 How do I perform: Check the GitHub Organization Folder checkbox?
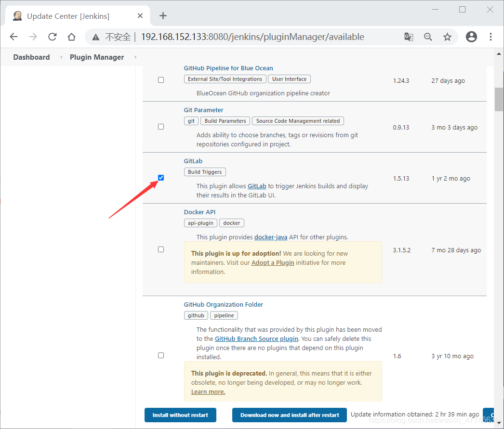pyautogui.click(x=161, y=355)
